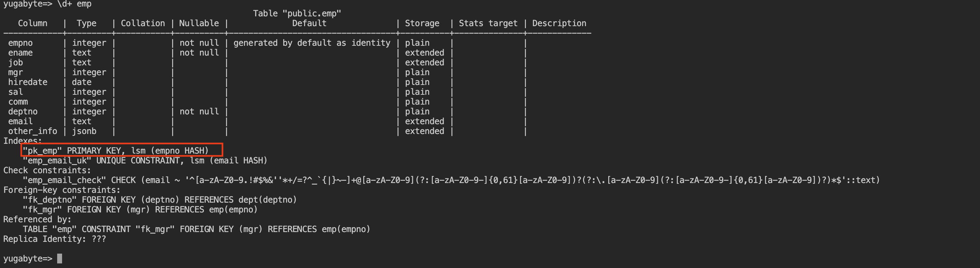
Task: Click 'generated by default as identity' text
Action: pos(312,43)
